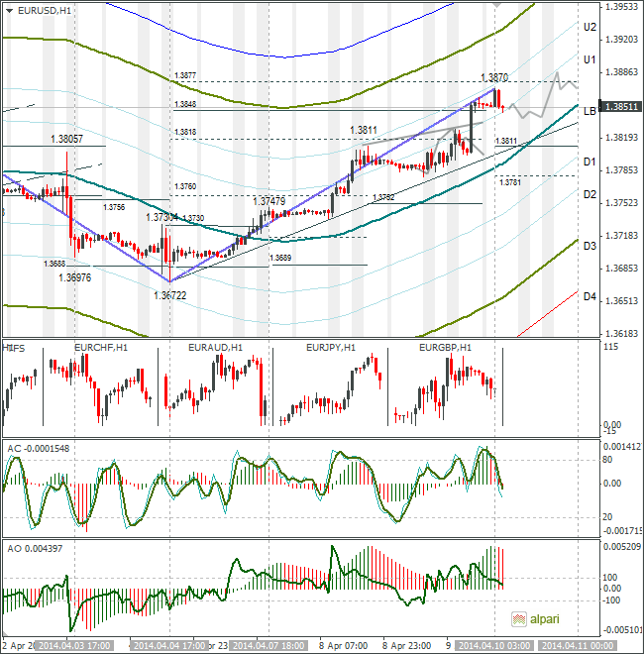Click the -0.001715 AC scale value
This screenshot has width=644, height=654.
tap(623, 530)
